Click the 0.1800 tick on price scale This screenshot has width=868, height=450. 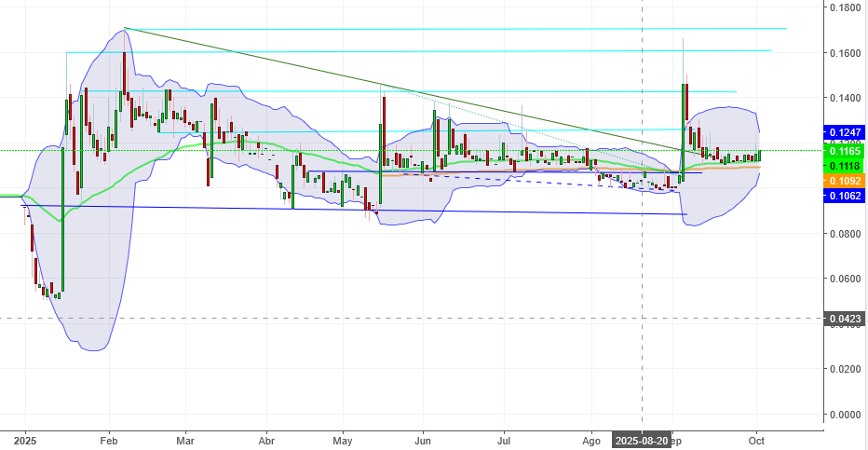(844, 7)
